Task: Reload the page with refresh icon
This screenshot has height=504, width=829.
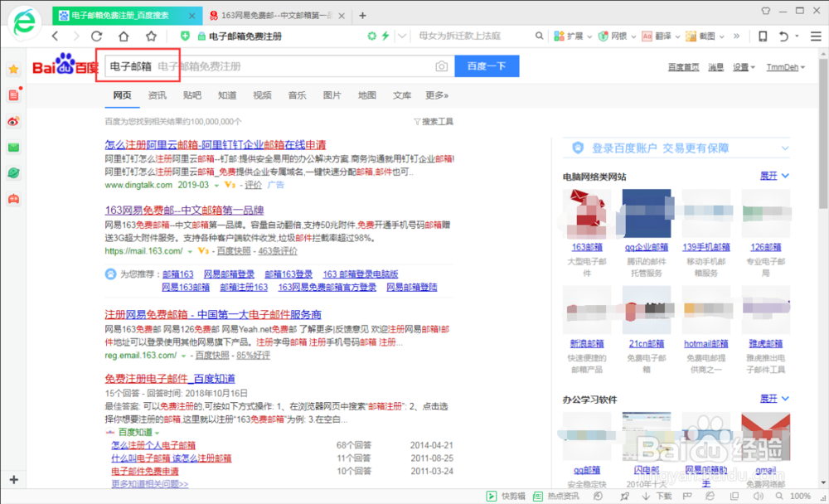Action: coord(96,36)
